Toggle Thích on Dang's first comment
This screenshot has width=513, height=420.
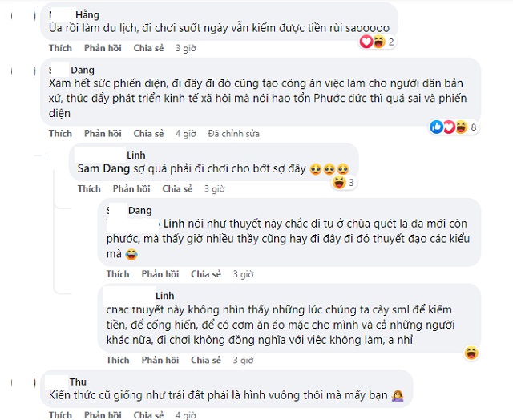[x=60, y=133]
